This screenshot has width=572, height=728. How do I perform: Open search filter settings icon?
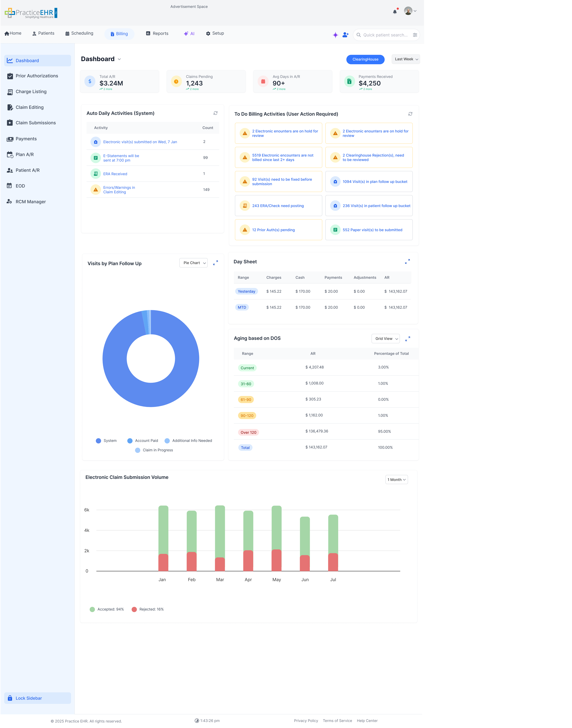click(x=415, y=35)
